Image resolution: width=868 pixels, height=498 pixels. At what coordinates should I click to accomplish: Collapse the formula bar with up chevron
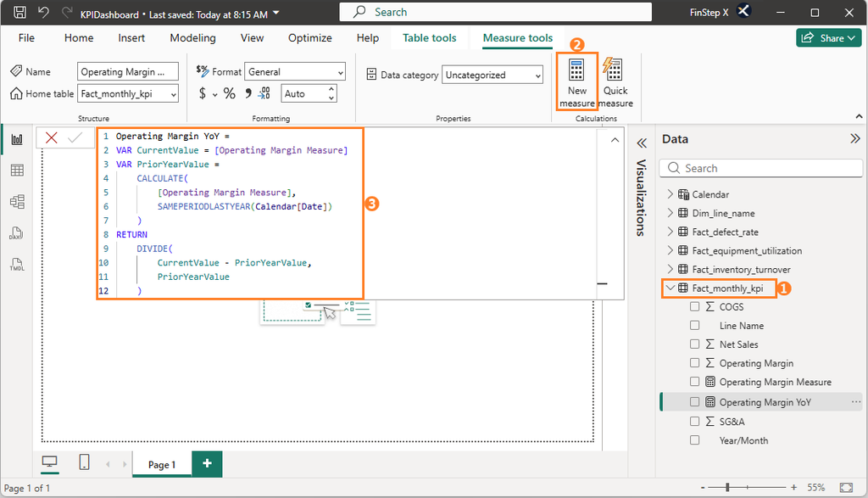615,140
